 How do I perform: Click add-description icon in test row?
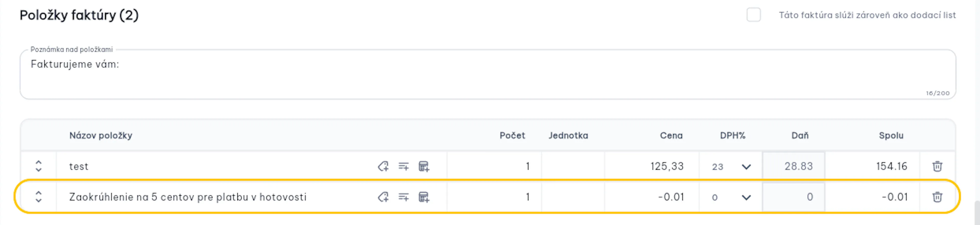coord(403,166)
